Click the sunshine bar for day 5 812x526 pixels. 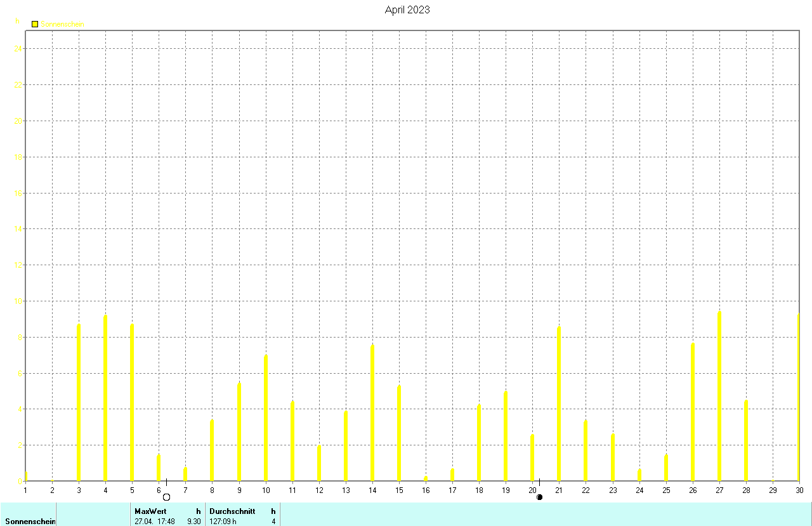(132, 402)
